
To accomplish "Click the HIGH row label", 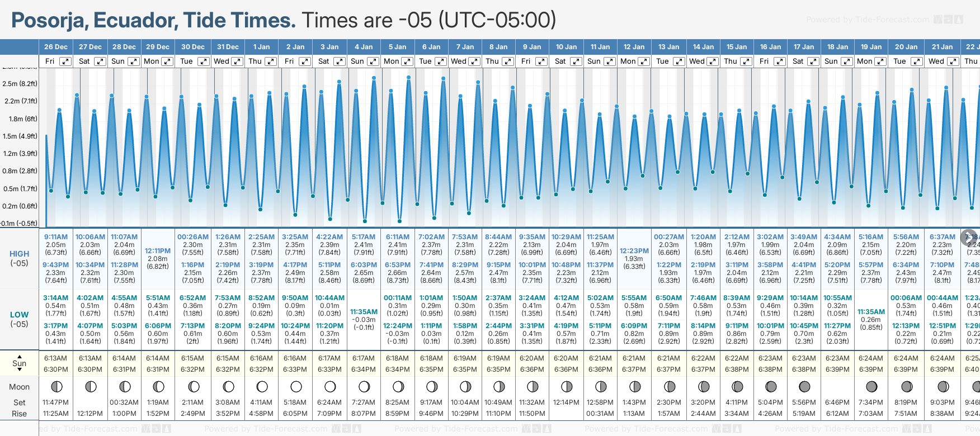I will click(x=19, y=254).
